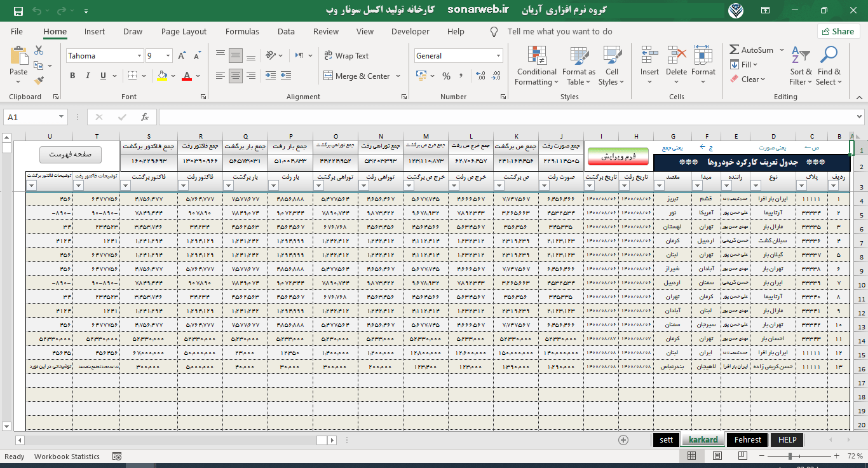868x468 pixels.
Task: Open Clipboard group dialog launcher
Action: coord(56,97)
